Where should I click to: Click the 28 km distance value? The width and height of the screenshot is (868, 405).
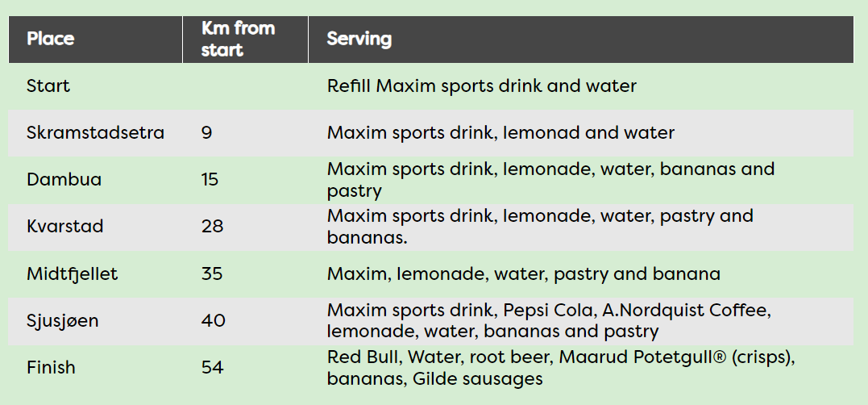(x=212, y=227)
